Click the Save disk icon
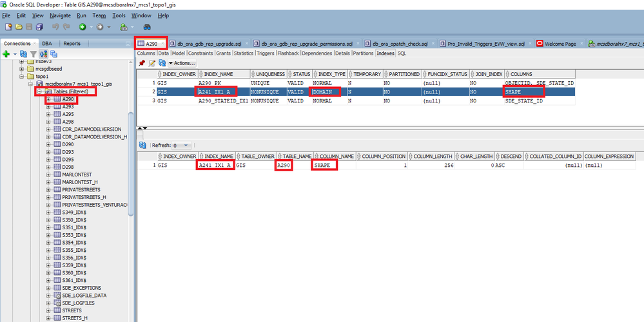 [29, 27]
